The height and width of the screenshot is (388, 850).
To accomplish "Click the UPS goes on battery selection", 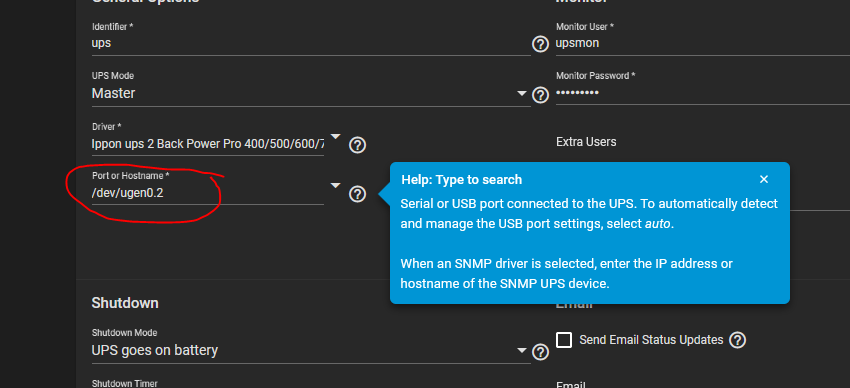I will (x=154, y=351).
